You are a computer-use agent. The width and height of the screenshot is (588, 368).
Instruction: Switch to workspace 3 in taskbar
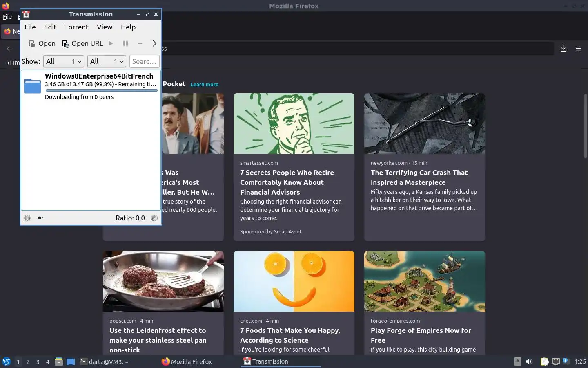[38, 361]
